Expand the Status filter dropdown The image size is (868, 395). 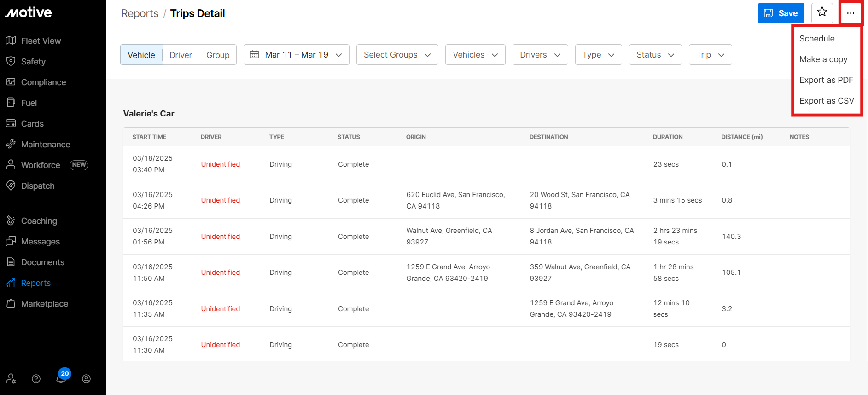[655, 54]
